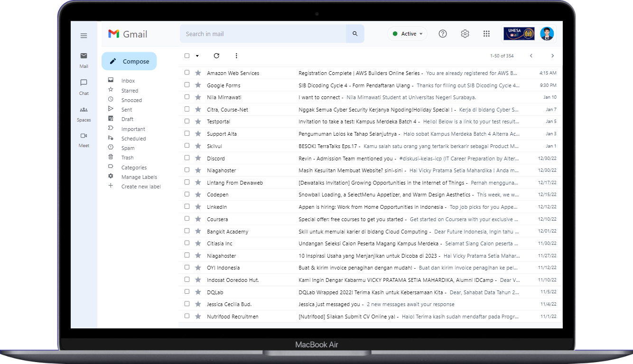The image size is (633, 364).
Task: Open the Drafts folder
Action: click(126, 119)
